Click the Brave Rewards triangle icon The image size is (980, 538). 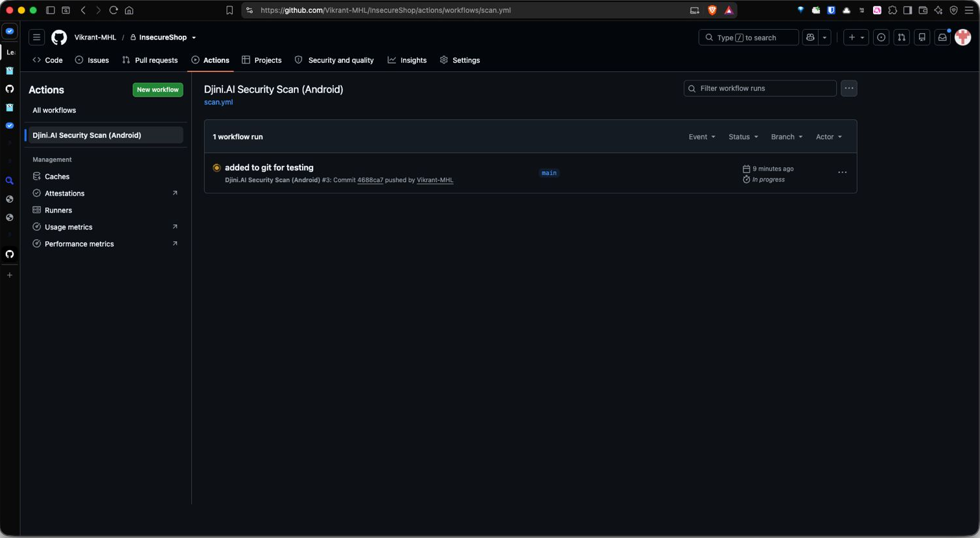[x=729, y=10]
